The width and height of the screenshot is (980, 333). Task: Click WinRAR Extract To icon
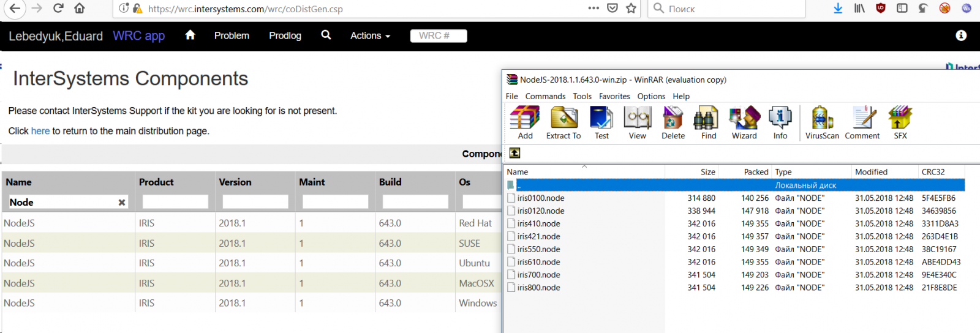point(563,122)
